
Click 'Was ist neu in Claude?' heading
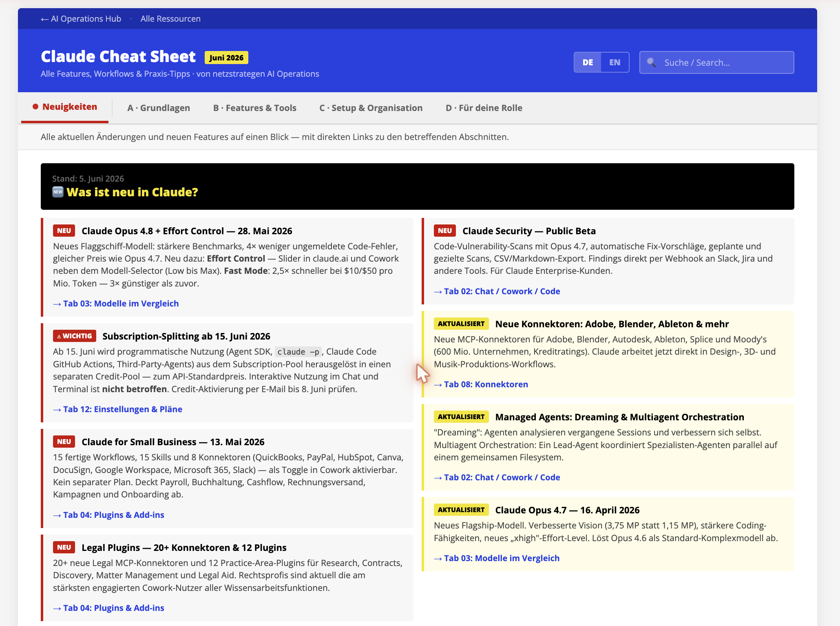coord(132,192)
